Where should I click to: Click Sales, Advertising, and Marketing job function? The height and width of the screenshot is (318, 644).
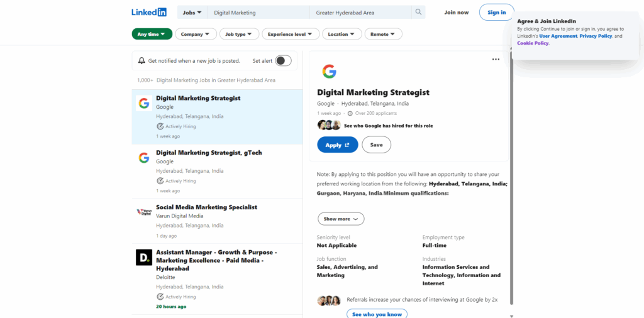tap(347, 271)
